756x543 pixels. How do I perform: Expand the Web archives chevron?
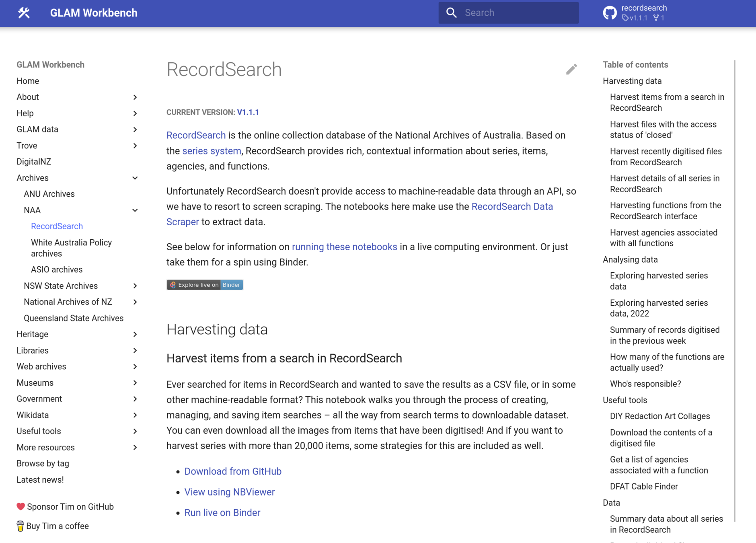tap(135, 366)
